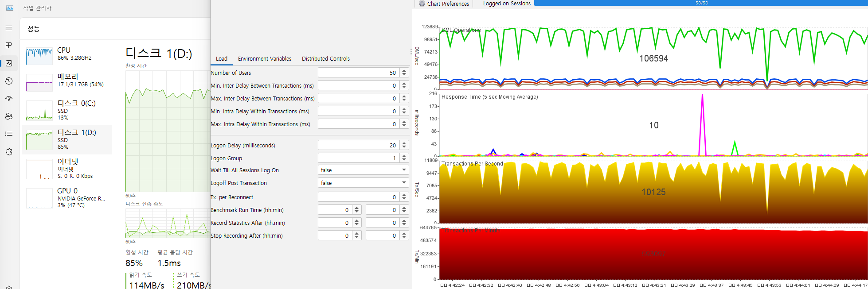868x289 pixels.
Task: Switch to the Environment Variables tab
Action: tap(264, 58)
